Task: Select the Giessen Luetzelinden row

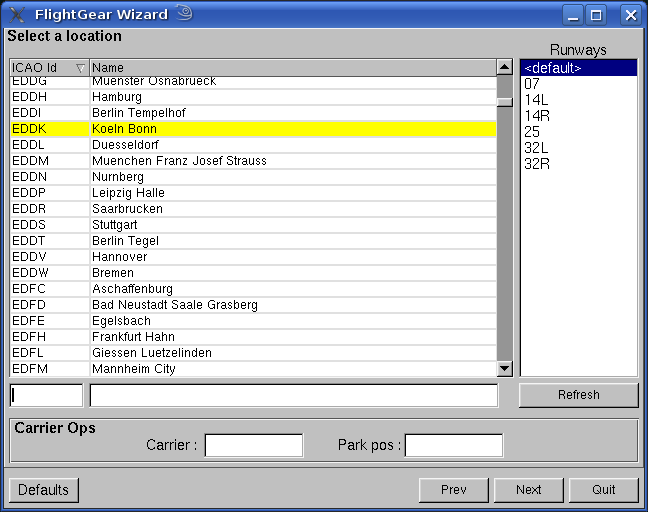Action: pos(253,352)
